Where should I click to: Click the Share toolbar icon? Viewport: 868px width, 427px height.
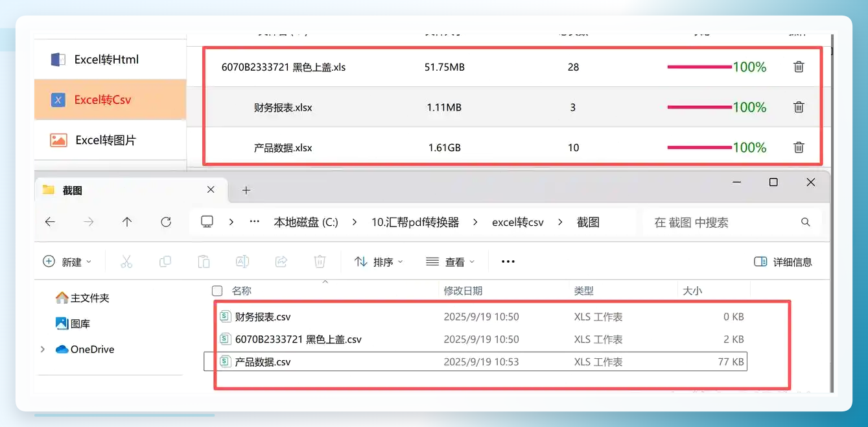281,262
